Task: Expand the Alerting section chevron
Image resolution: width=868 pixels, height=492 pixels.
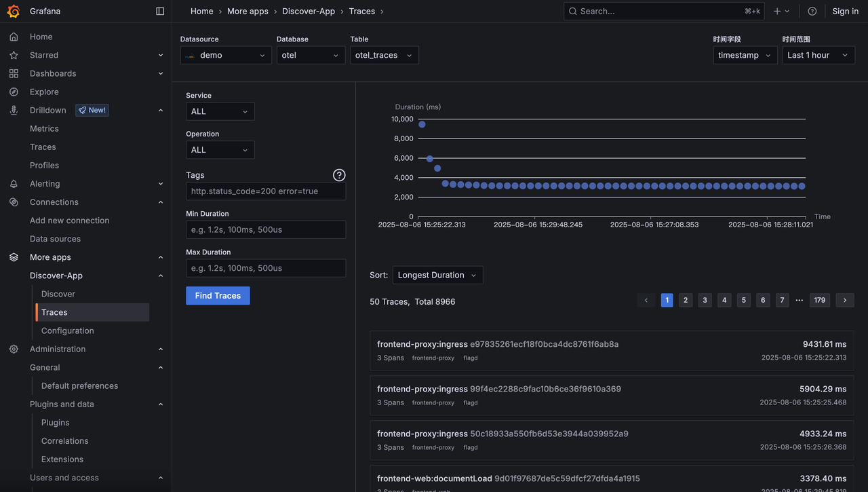Action: click(x=161, y=184)
